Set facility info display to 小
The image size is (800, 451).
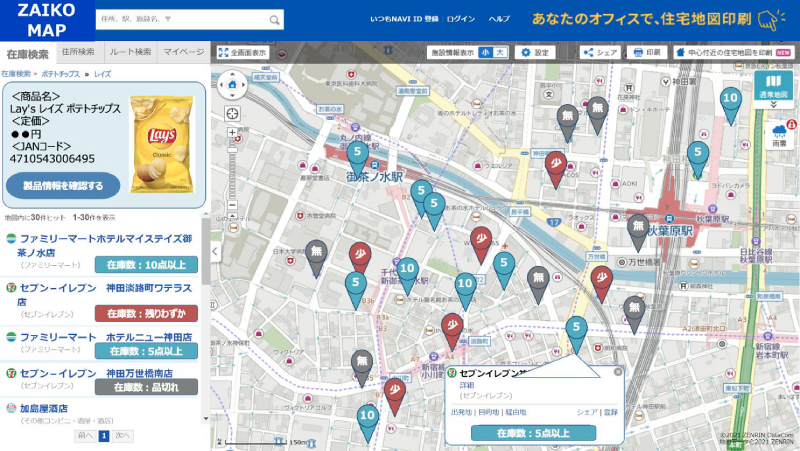(x=485, y=52)
